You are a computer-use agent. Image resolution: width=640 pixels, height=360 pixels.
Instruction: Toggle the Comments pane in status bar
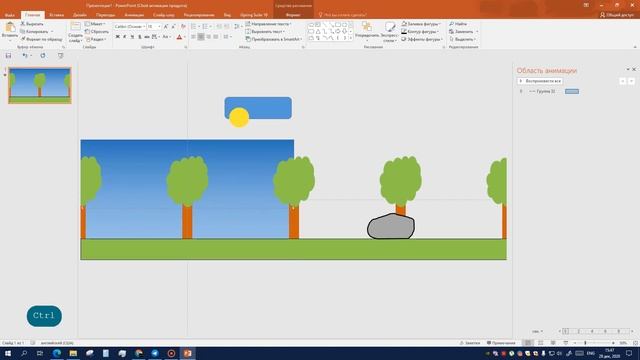click(x=501, y=343)
